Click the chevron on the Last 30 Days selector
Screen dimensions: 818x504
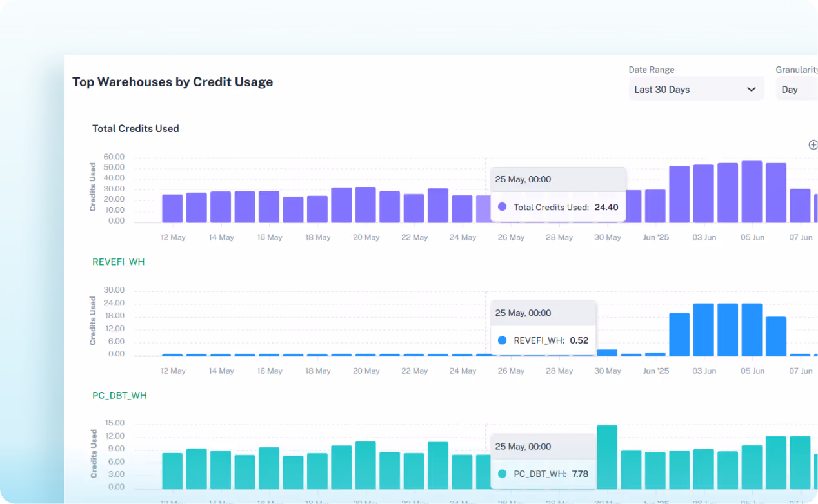pyautogui.click(x=751, y=90)
